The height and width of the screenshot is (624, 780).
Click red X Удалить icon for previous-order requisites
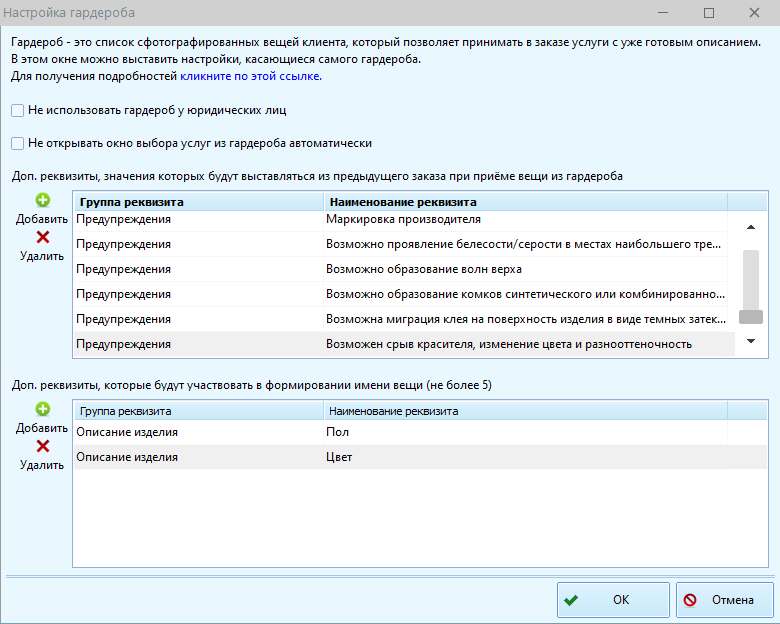(43, 237)
